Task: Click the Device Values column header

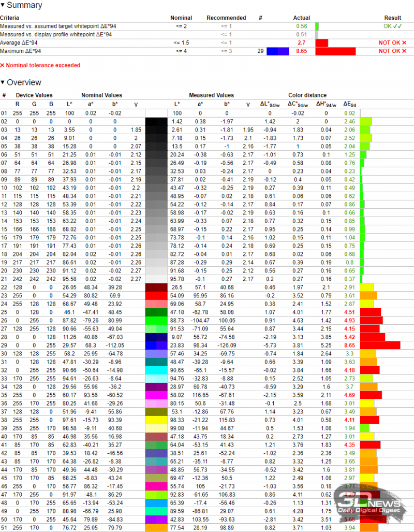Action: [x=34, y=95]
